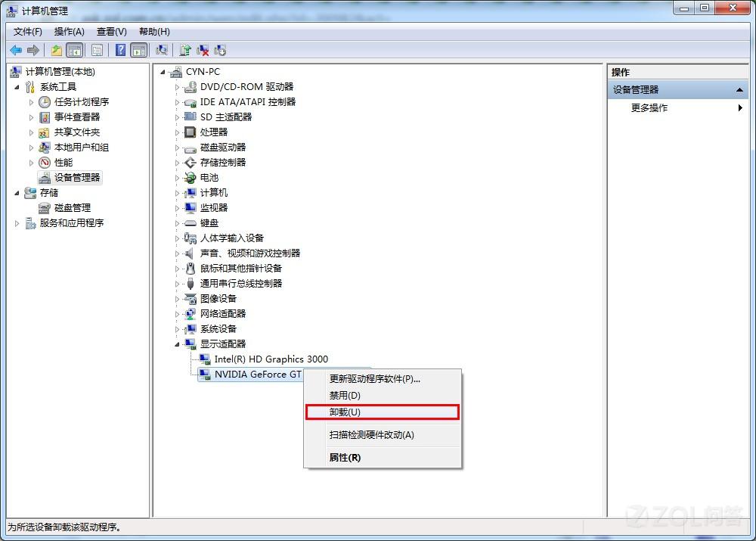Open the 文件(F) menu
This screenshot has width=756, height=541.
pos(27,32)
